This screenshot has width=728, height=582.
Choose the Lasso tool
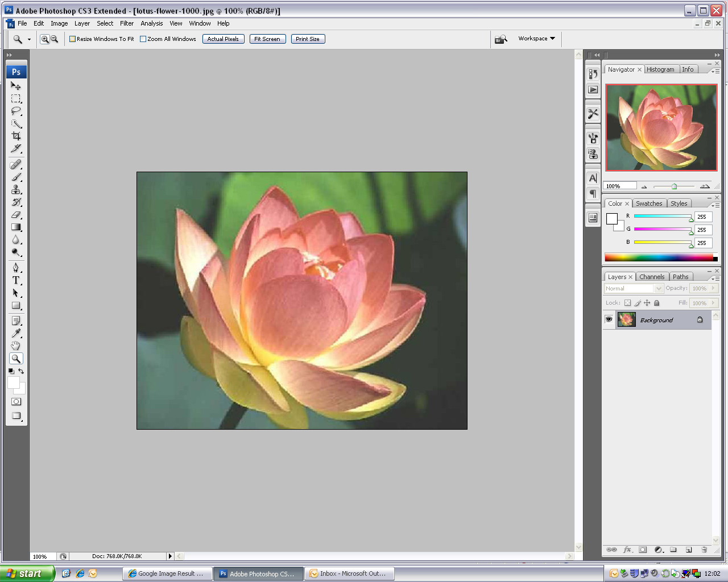(16, 111)
